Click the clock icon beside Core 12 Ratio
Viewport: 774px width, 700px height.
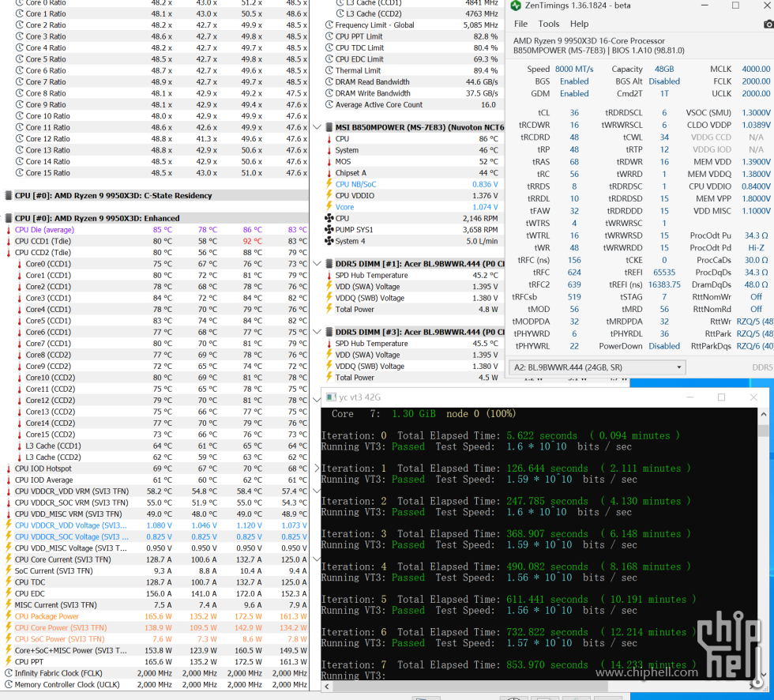click(x=20, y=139)
